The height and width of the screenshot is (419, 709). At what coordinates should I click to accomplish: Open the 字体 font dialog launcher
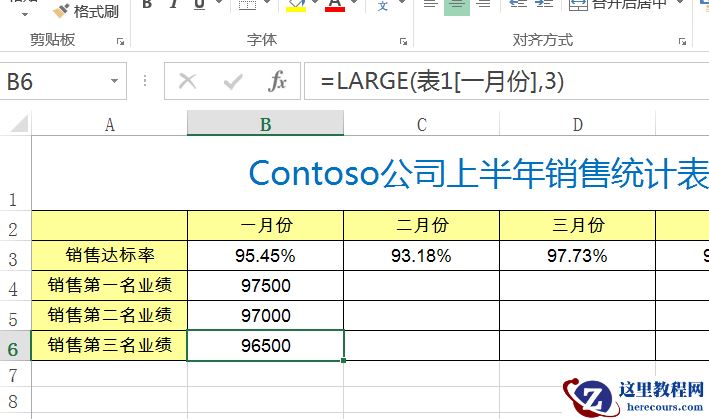pyautogui.click(x=403, y=42)
